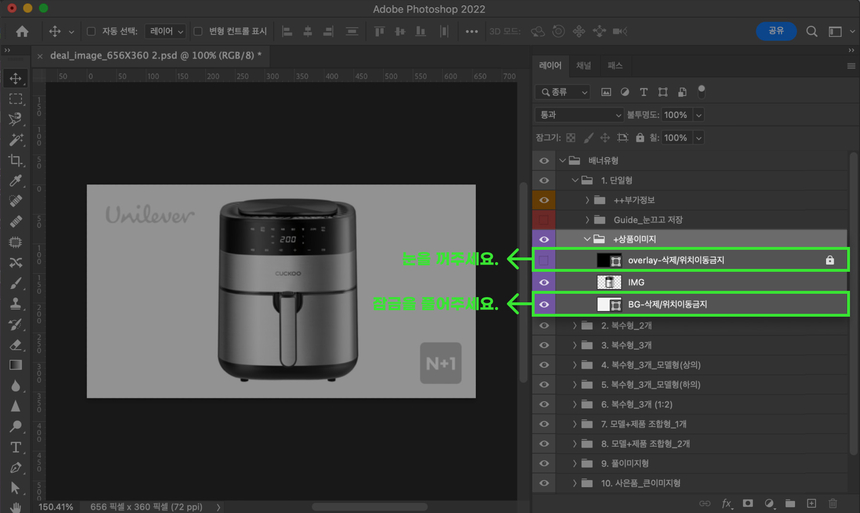This screenshot has height=513, width=860.
Task: Open the 통과 blend mode dropdown
Action: [579, 115]
